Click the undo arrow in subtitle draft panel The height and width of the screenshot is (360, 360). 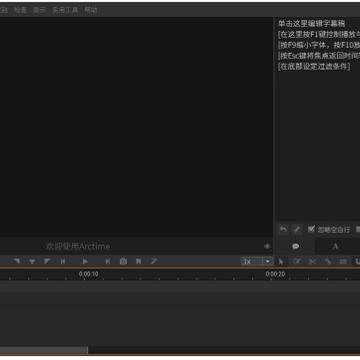click(x=283, y=229)
